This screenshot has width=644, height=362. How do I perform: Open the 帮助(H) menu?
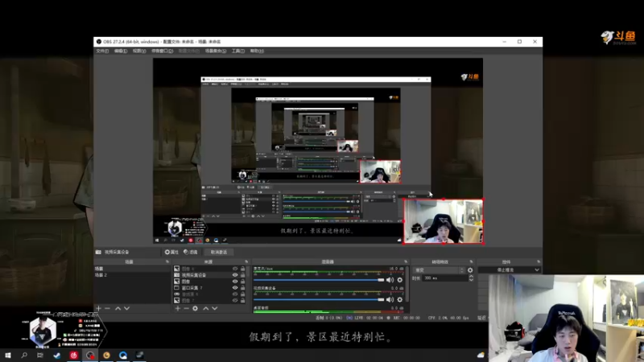point(257,51)
